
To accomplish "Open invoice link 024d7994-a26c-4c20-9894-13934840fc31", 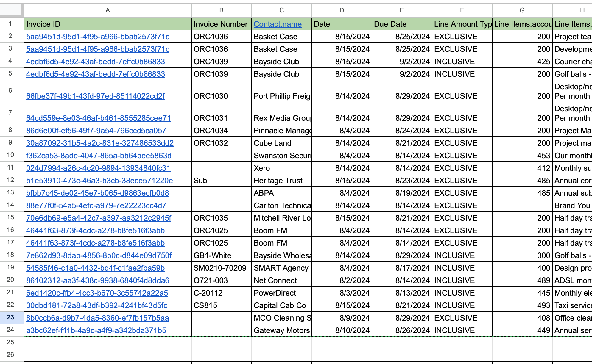I will [x=98, y=168].
